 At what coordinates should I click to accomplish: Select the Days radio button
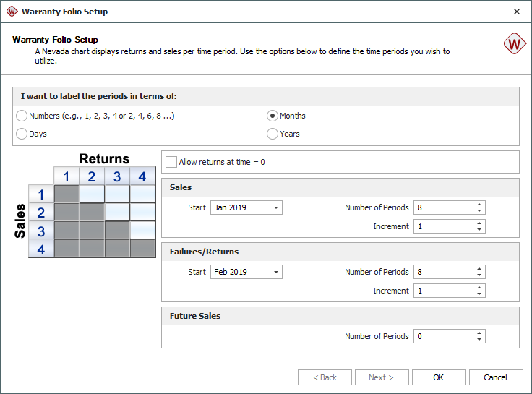pos(22,134)
